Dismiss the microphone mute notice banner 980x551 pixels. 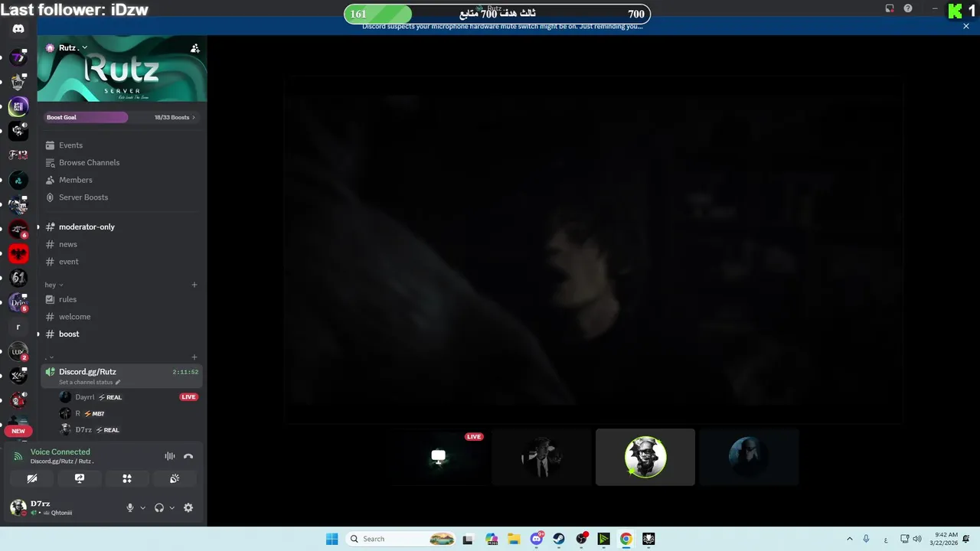point(966,26)
